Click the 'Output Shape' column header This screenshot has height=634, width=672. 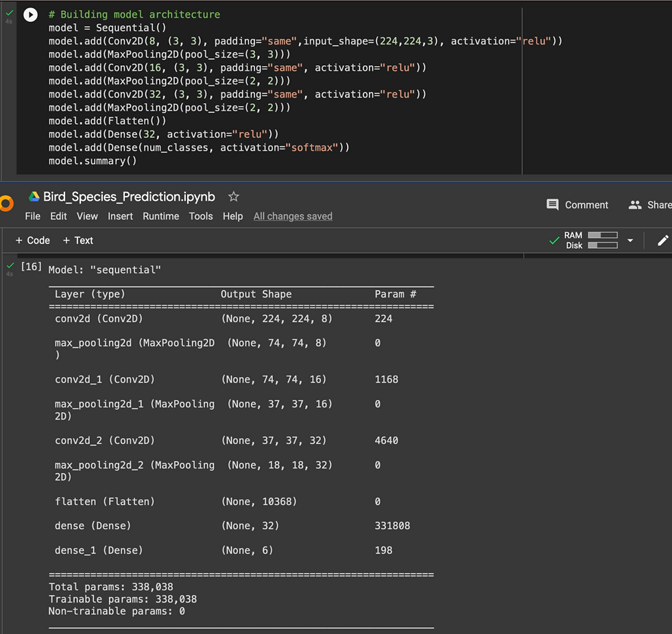(x=256, y=294)
